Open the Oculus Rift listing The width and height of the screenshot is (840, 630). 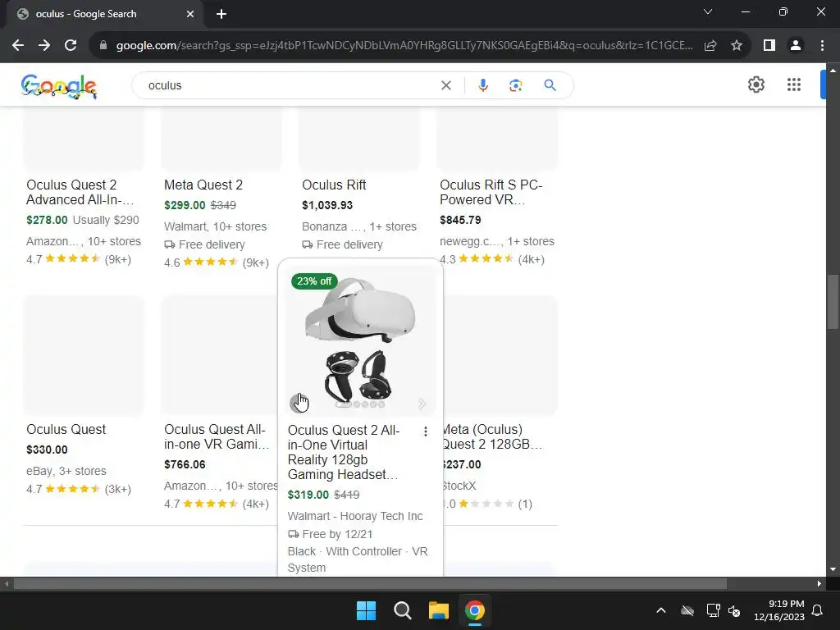coord(334,185)
